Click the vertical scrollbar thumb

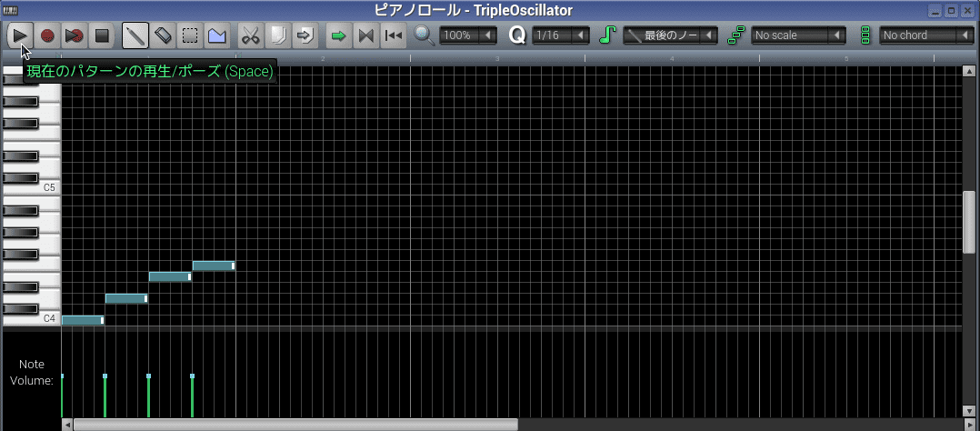click(x=969, y=222)
